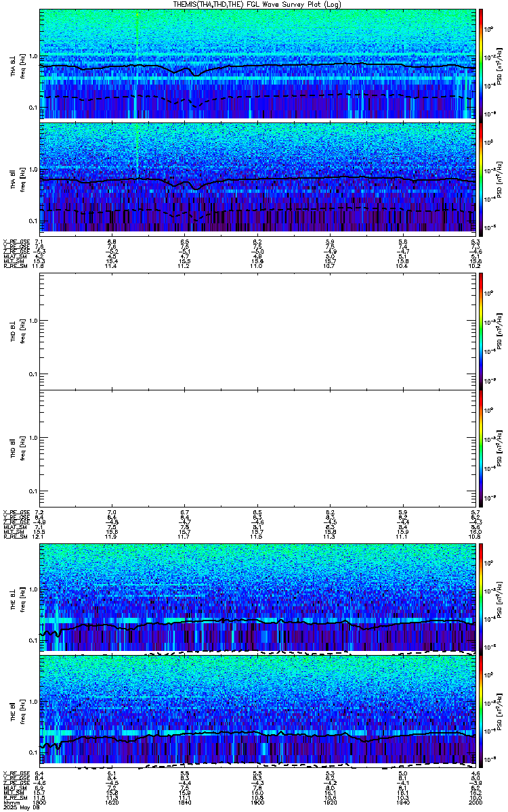
Task: Select the color bar beside the THA B∥ panel
Action: click(x=481, y=178)
